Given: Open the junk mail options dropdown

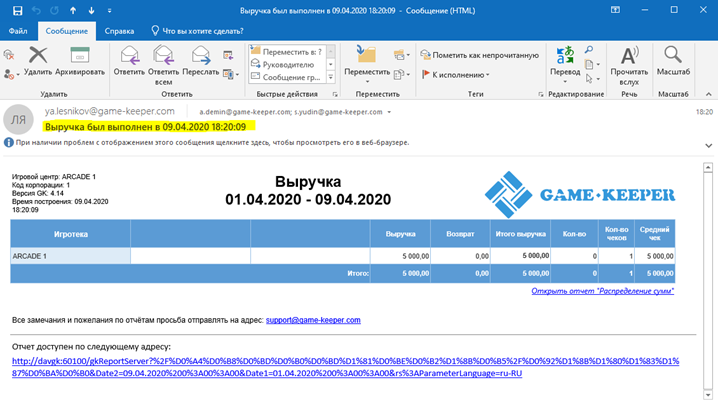Looking at the screenshot, I should click(11, 74).
